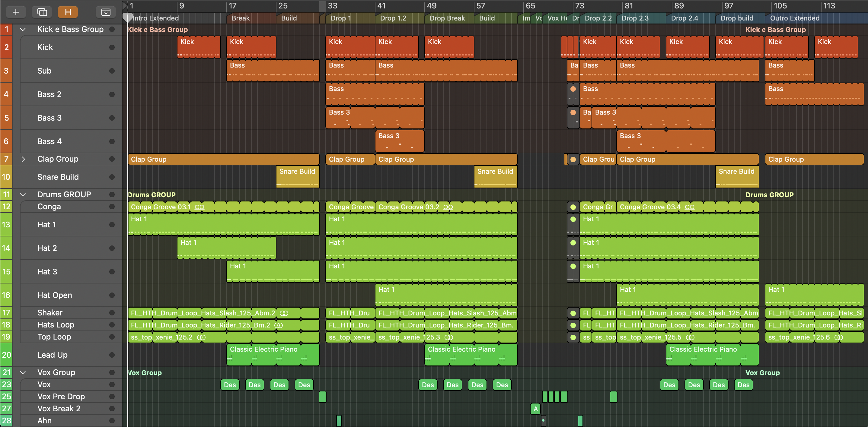Select the first Des region on Vox track
The image size is (868, 427).
230,385
